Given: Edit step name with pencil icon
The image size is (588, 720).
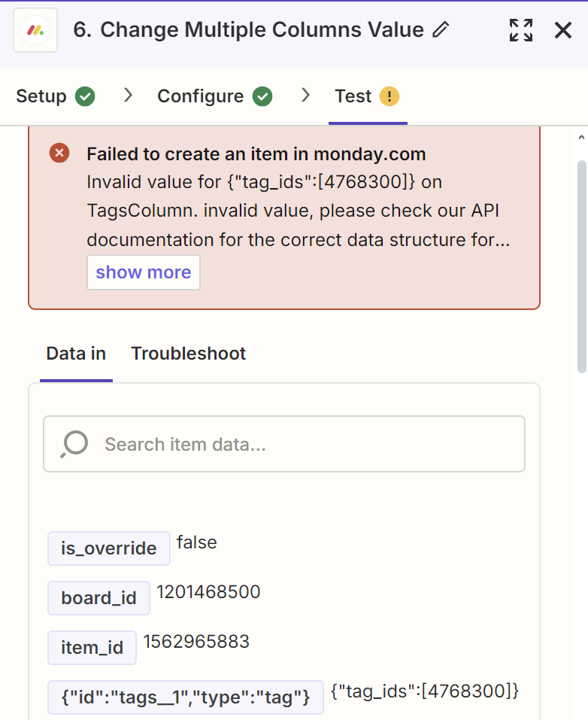Looking at the screenshot, I should [441, 30].
